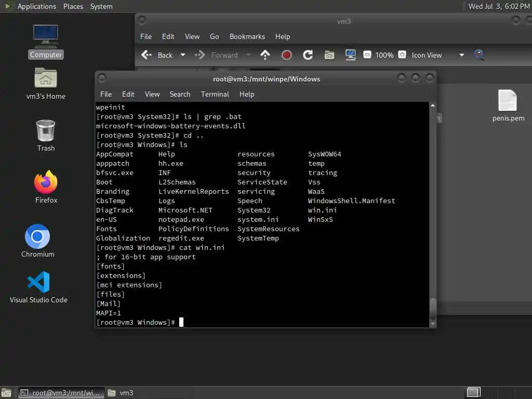Open terminal Edit menu
This screenshot has height=399, width=532.
pos(128,95)
